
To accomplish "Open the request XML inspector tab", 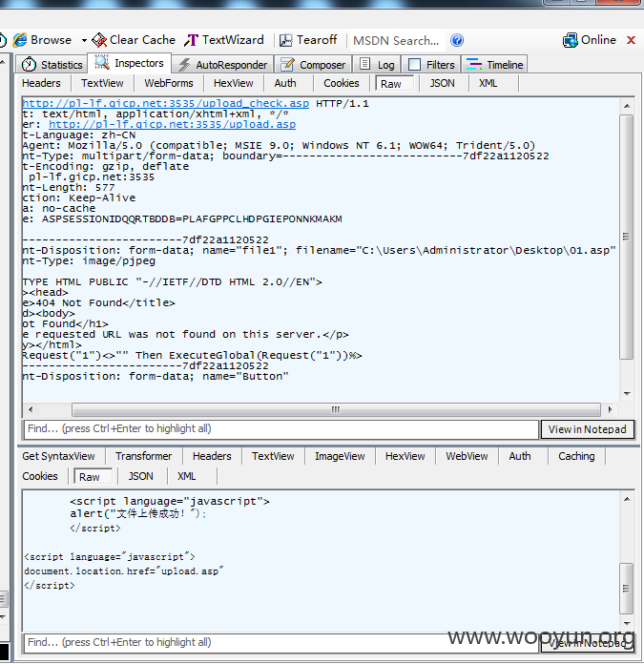I will tap(488, 83).
